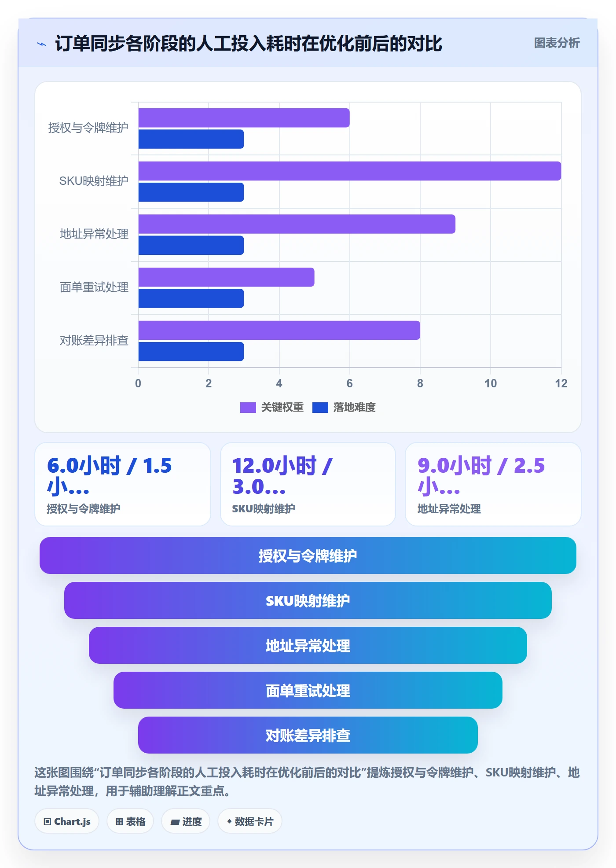Click the blue bar for 授权与令牌维护
Viewport: 616px width, 868px height.
[x=191, y=139]
